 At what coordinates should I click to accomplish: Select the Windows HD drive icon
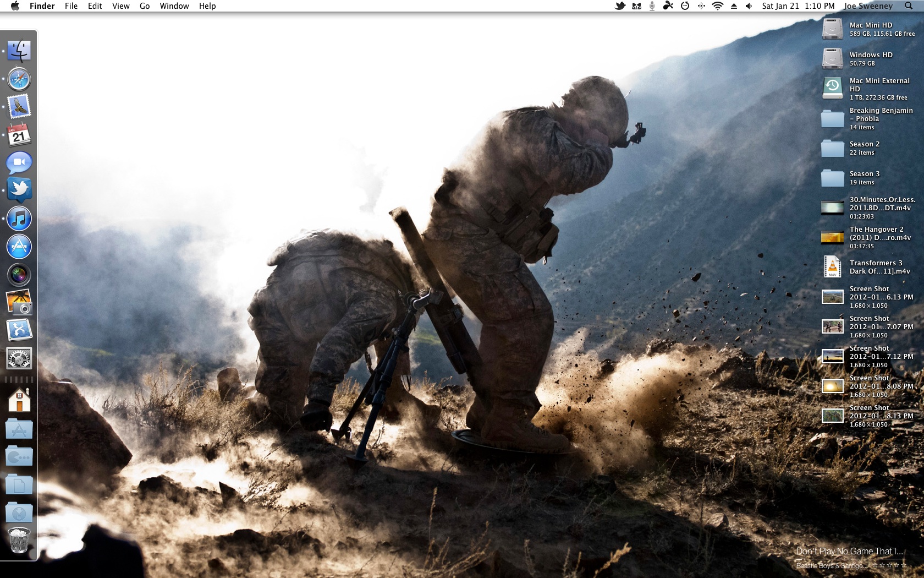[832, 58]
